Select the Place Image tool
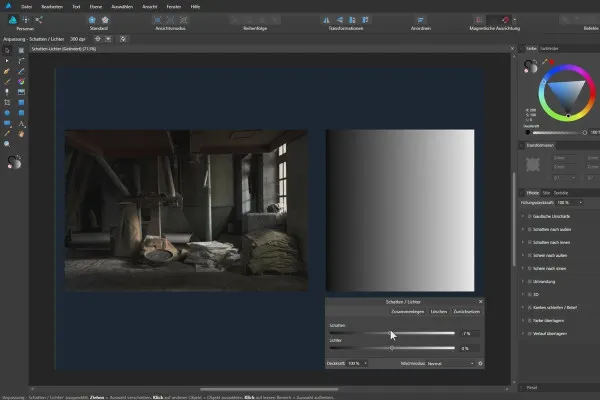The width and height of the screenshot is (600, 400). pyautogui.click(x=21, y=92)
